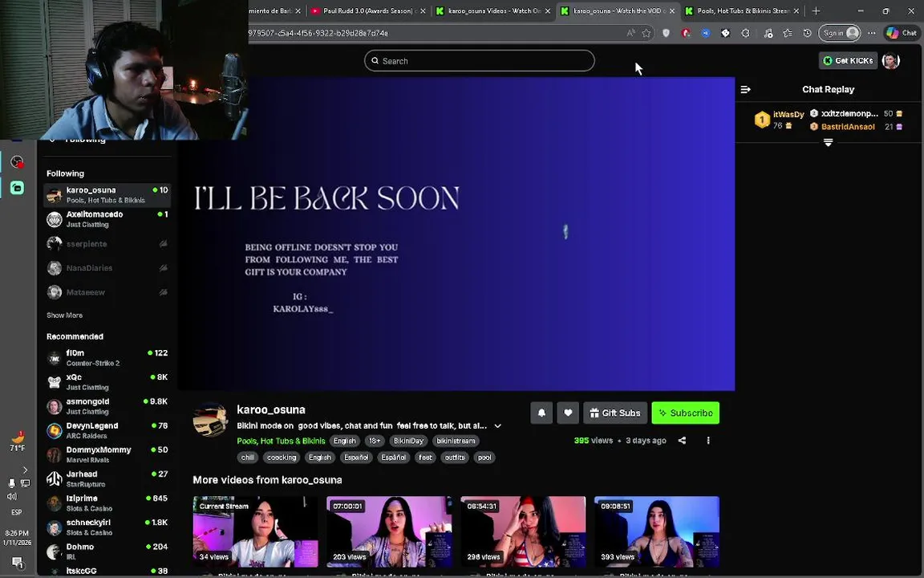Open the browser extensions puzzle icon

click(x=745, y=33)
